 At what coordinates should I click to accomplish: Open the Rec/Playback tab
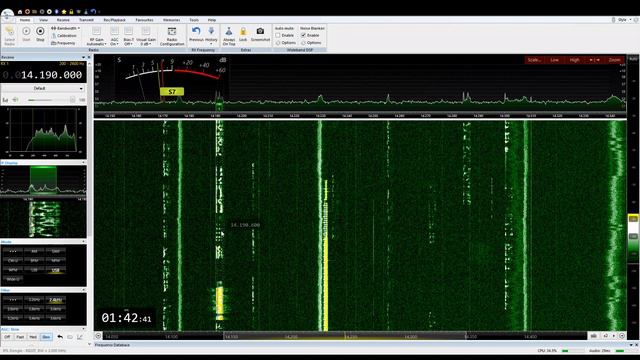(x=115, y=20)
